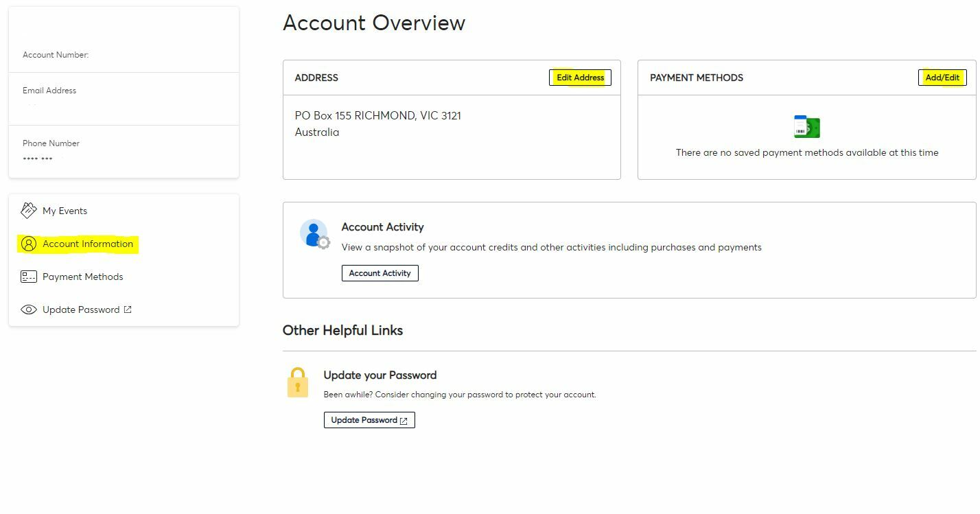
Task: Click the Phone Number label
Action: coord(51,143)
